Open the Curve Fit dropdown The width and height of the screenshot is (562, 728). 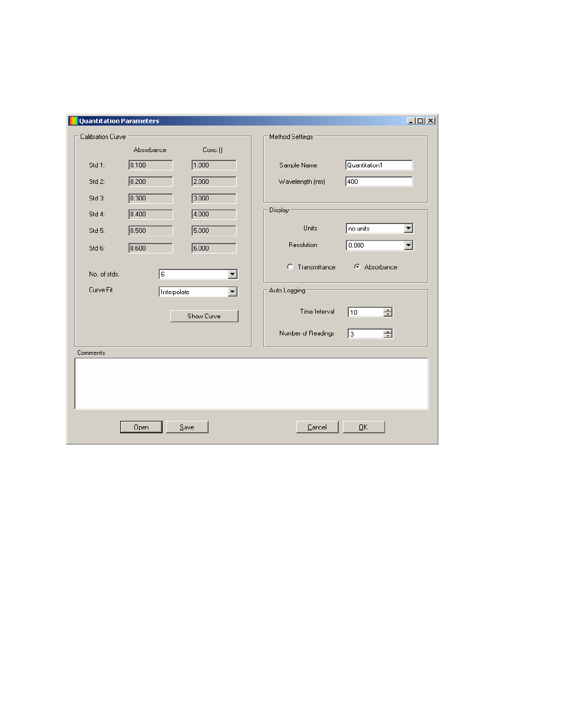[x=233, y=292]
